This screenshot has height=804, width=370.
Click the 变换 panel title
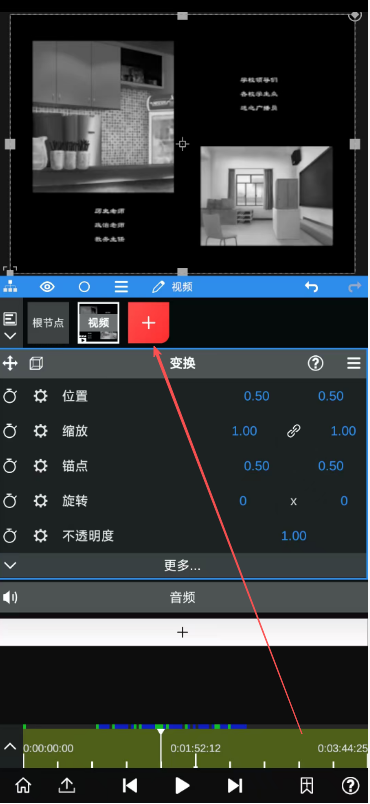click(x=182, y=364)
